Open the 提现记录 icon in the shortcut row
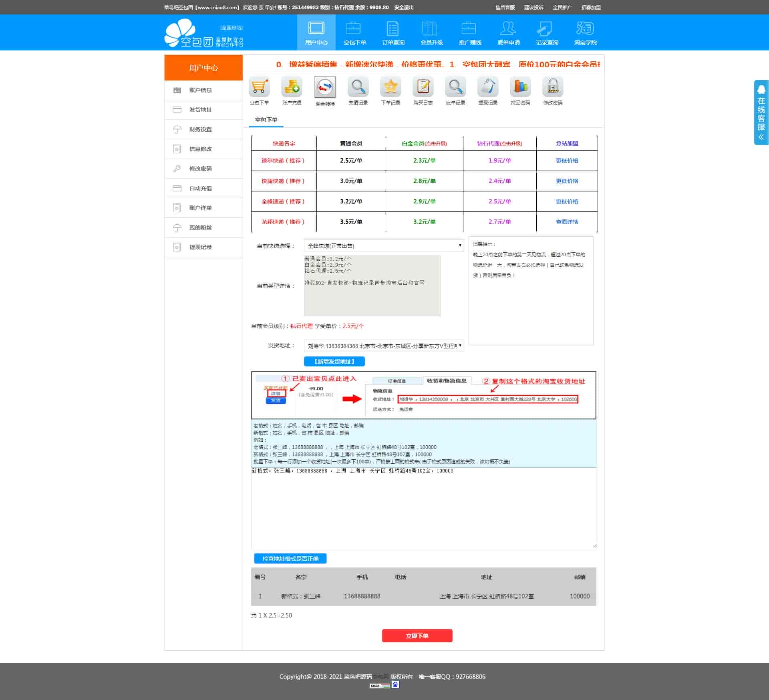 pyautogui.click(x=488, y=87)
